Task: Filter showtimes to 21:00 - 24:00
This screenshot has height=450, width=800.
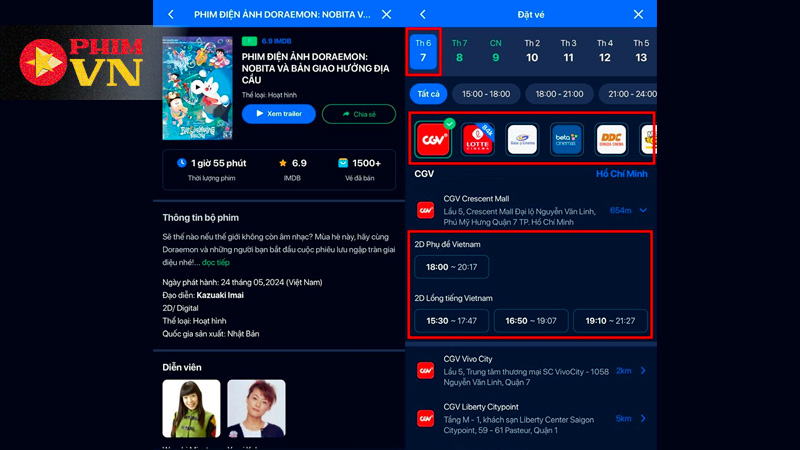Action: pyautogui.click(x=628, y=94)
